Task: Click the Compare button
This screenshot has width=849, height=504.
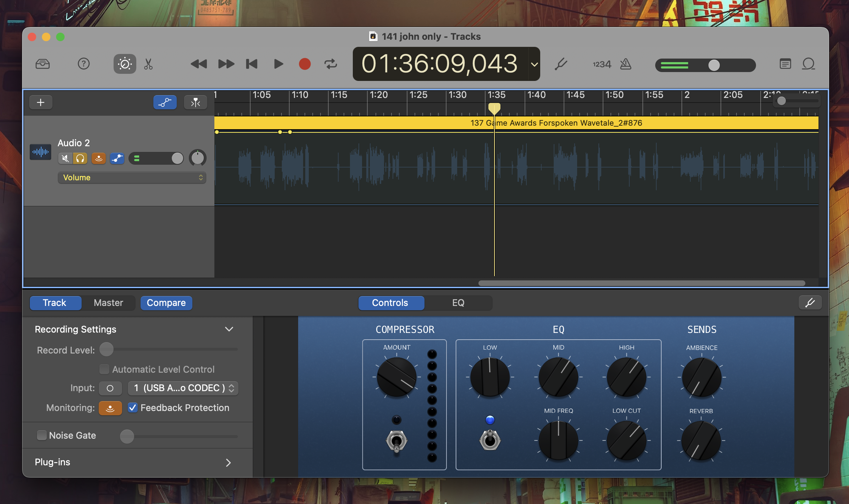Action: (x=166, y=303)
